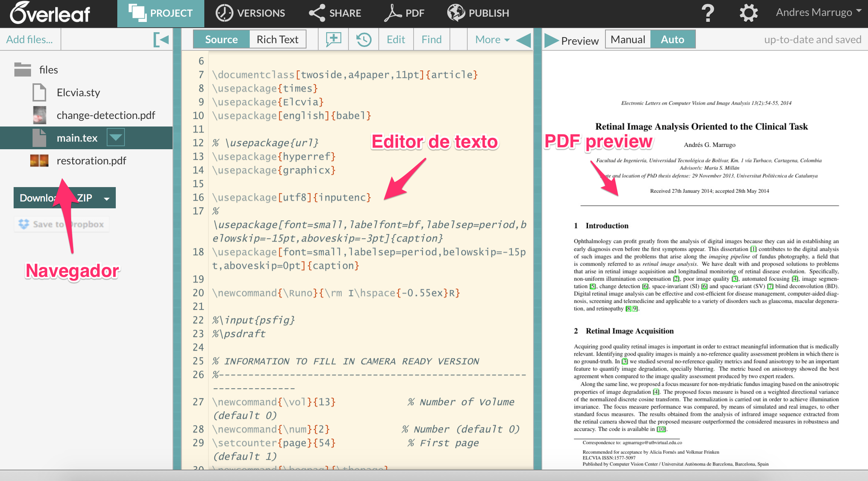Viewport: 868px width, 481px height.
Task: Open the SHARE menu
Action: coord(335,13)
